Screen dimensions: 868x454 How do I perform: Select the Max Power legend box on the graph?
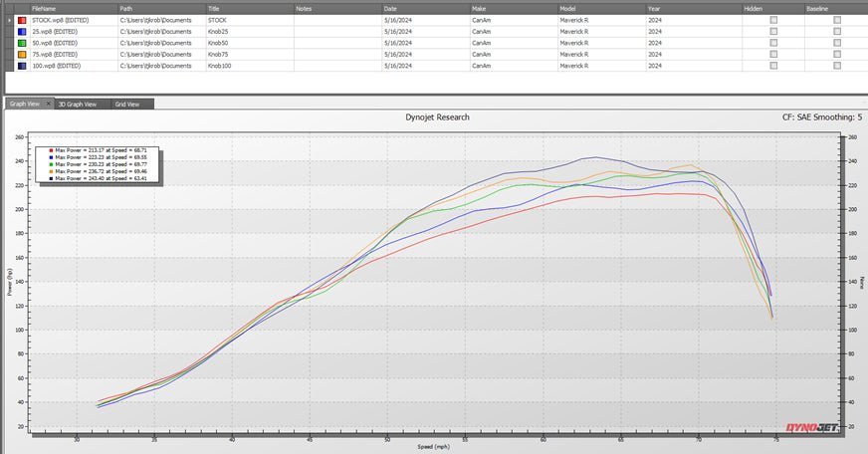(x=98, y=164)
